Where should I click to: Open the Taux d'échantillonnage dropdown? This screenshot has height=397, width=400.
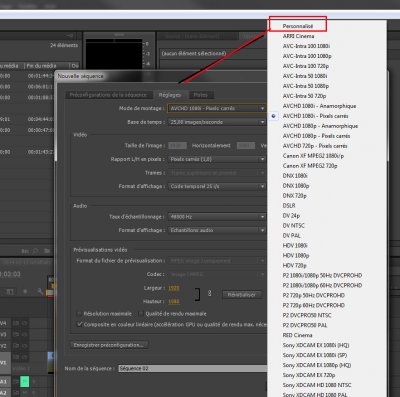(216, 217)
